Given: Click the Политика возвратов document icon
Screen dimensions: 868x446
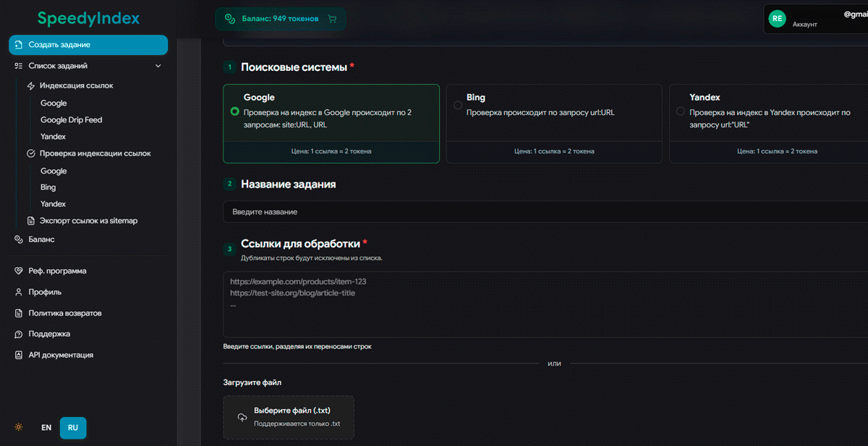Looking at the screenshot, I should pyautogui.click(x=19, y=314).
